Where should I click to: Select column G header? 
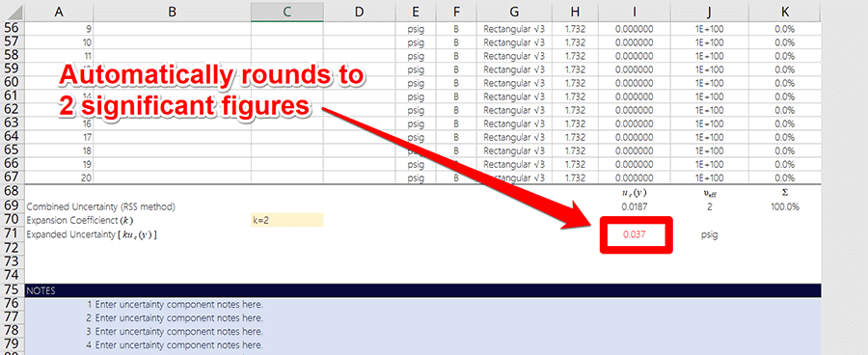pos(514,12)
